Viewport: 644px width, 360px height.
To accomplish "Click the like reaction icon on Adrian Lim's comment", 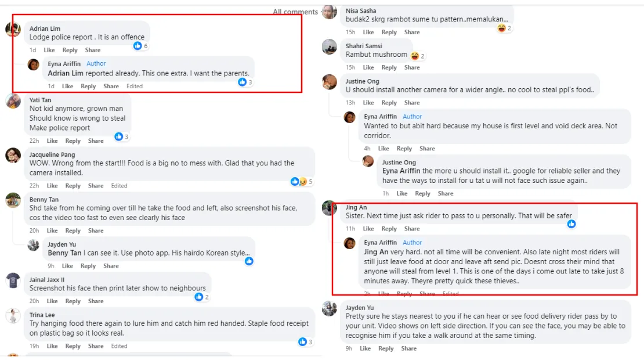I will point(138,46).
